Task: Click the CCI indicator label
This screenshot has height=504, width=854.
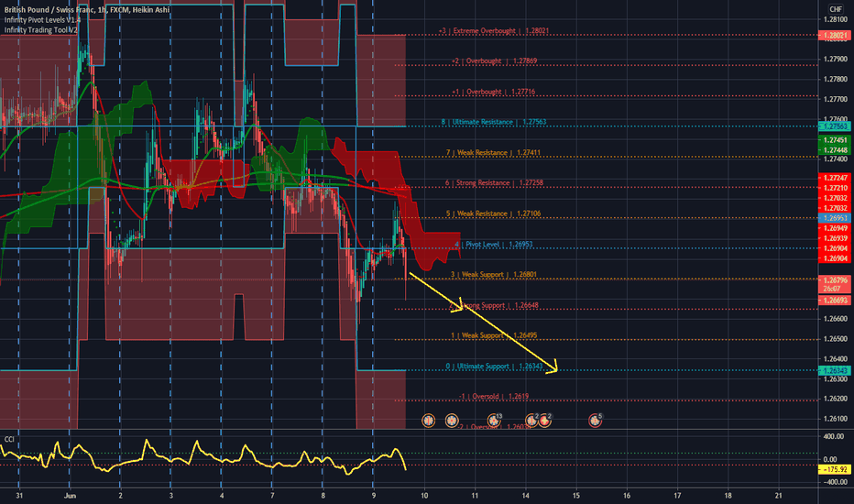Action: (x=9, y=439)
